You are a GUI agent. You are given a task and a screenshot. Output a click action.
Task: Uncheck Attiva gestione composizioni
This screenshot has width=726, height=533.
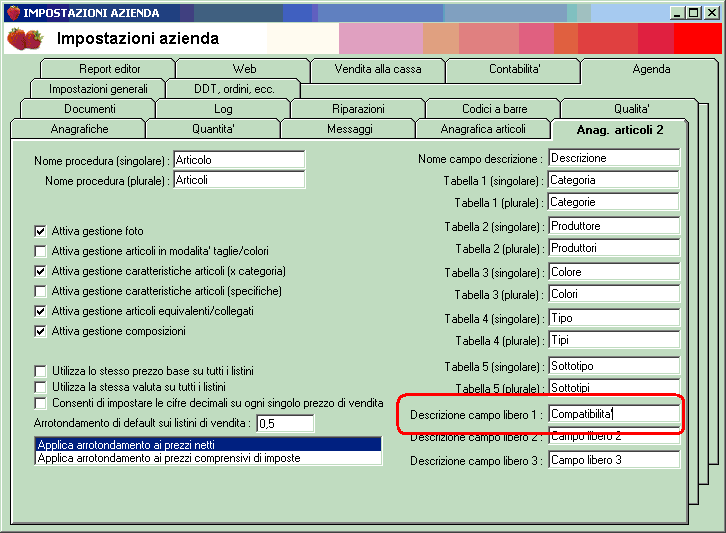coord(40,331)
